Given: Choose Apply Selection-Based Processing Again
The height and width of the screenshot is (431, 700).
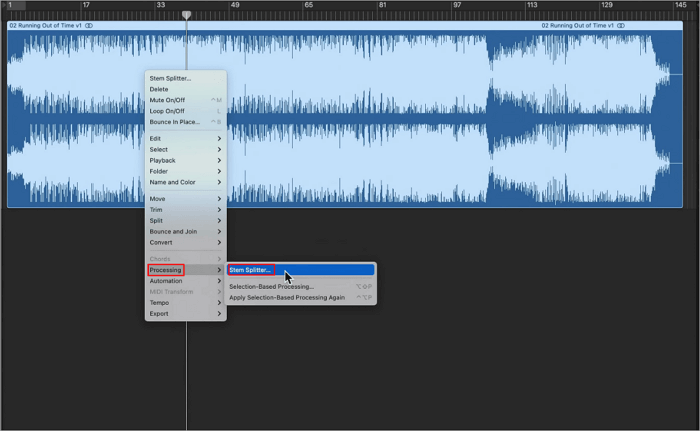Looking at the screenshot, I should coord(287,297).
